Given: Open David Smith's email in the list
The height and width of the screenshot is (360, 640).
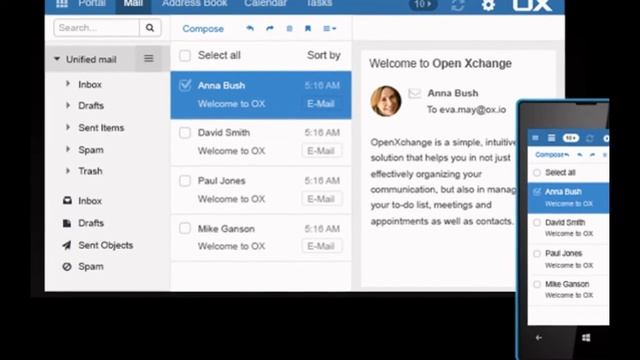Looking at the screenshot, I should coord(261,142).
